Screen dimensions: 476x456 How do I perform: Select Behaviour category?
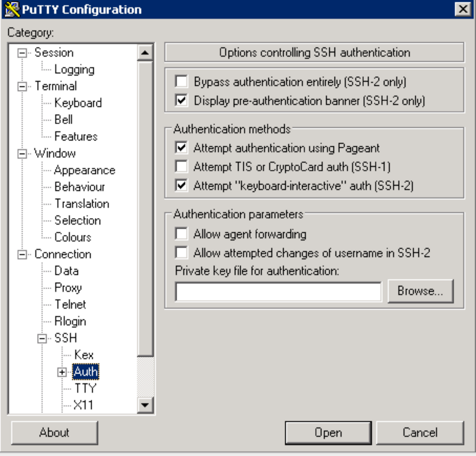79,187
